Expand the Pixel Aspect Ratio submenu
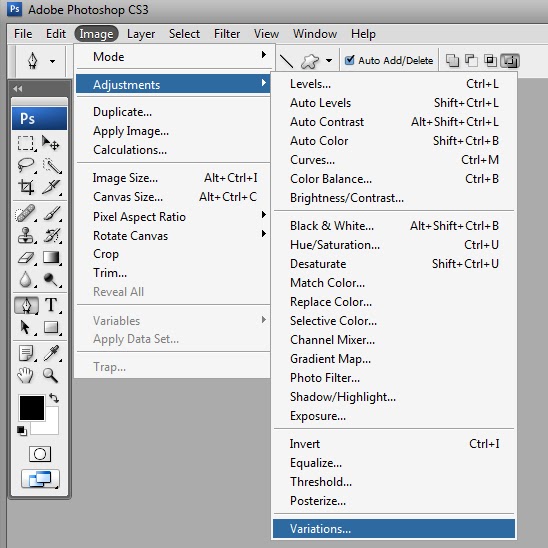The image size is (548, 548). pos(174,217)
